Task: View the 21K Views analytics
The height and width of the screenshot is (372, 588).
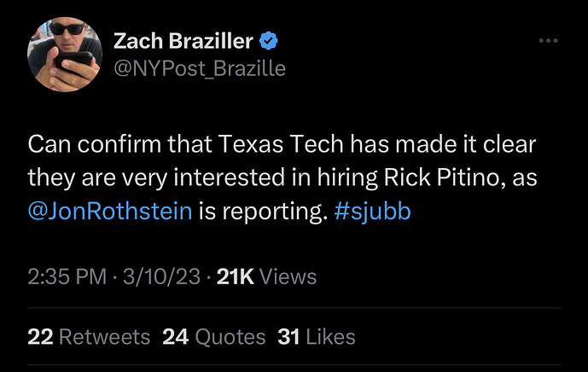Action: tap(266, 276)
